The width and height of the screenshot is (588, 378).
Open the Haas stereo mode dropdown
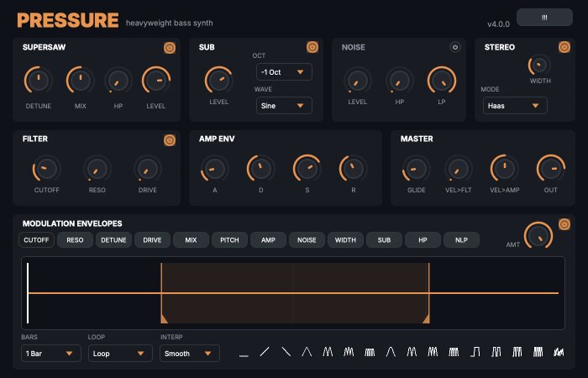pos(515,106)
